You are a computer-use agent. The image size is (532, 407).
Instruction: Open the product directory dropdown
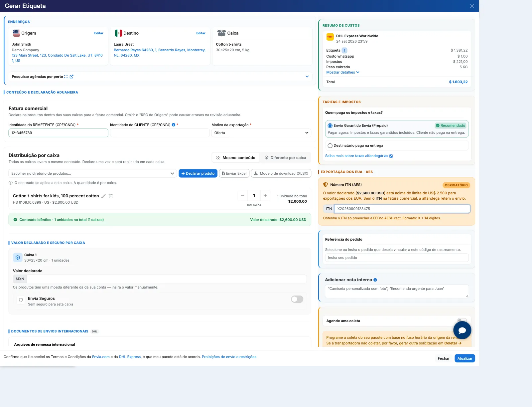coord(92,173)
